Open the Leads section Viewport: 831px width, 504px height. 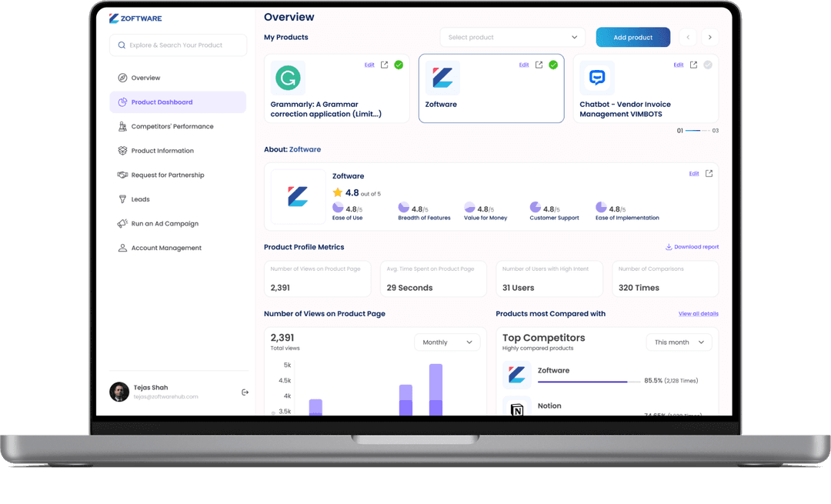(x=178, y=200)
